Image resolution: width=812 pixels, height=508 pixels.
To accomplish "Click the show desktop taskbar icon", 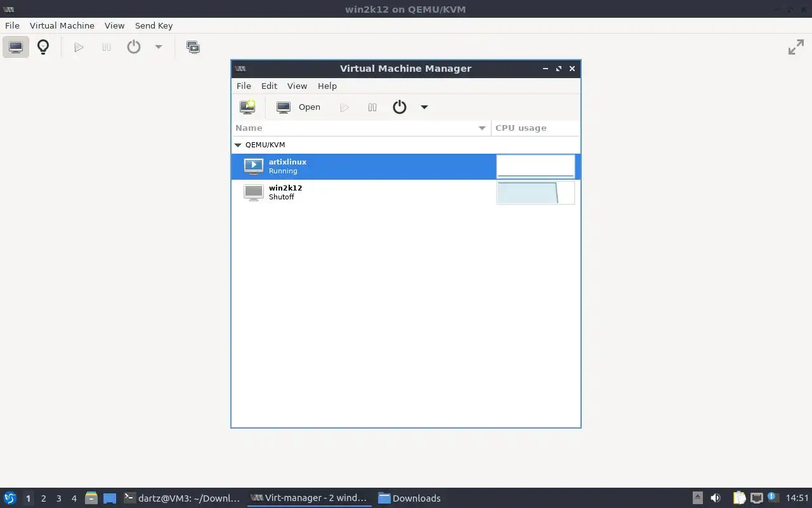I will coord(110,498).
